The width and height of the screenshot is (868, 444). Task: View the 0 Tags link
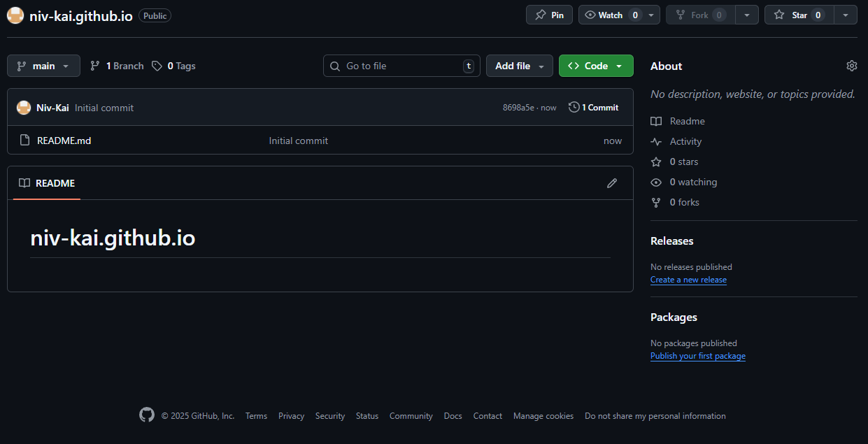coord(173,66)
